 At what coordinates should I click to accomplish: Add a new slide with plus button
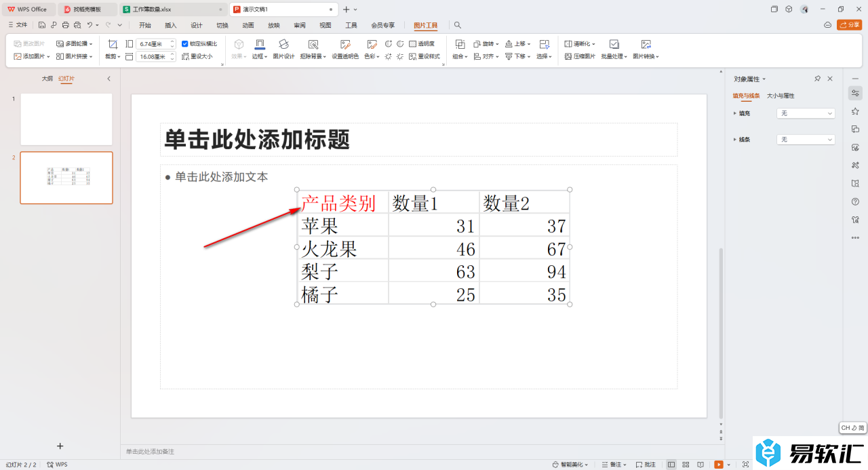coord(60,446)
